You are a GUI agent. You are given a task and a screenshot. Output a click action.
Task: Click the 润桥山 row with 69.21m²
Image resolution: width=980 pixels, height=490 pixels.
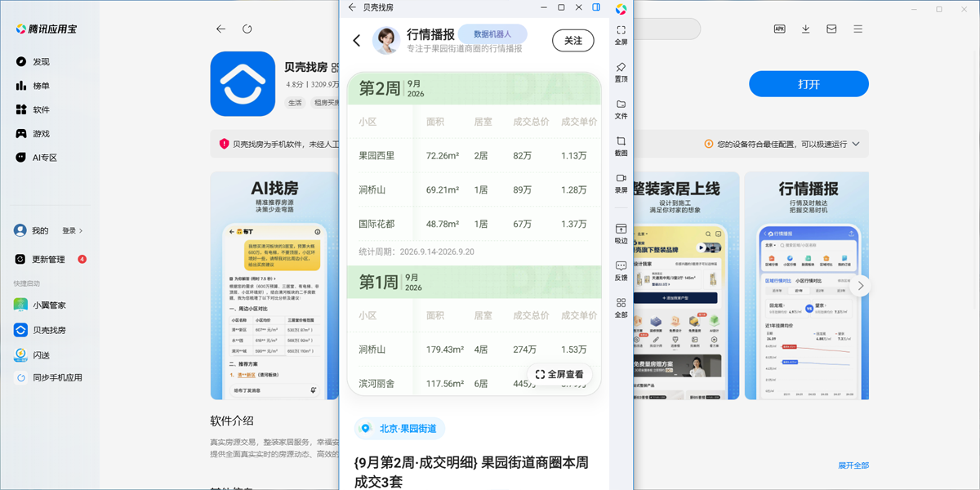pos(474,190)
